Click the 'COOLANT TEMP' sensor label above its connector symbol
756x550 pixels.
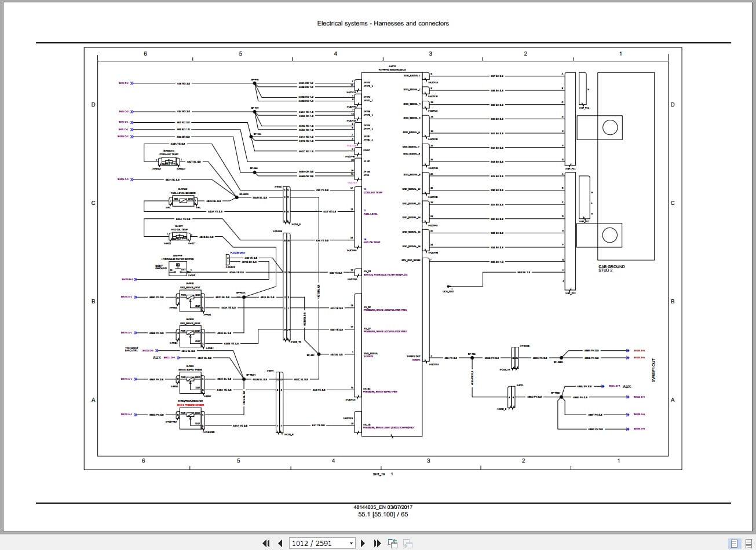tap(167, 155)
